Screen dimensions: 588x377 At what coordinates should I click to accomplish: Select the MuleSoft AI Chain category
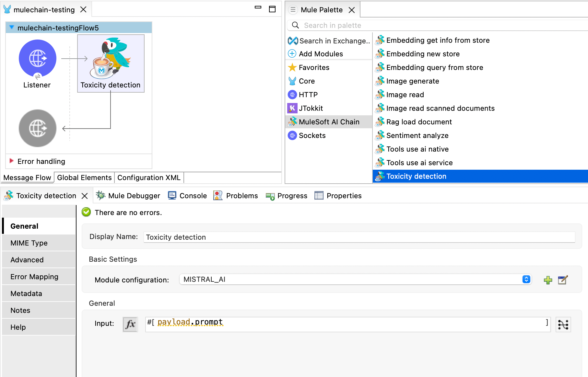[x=329, y=122]
